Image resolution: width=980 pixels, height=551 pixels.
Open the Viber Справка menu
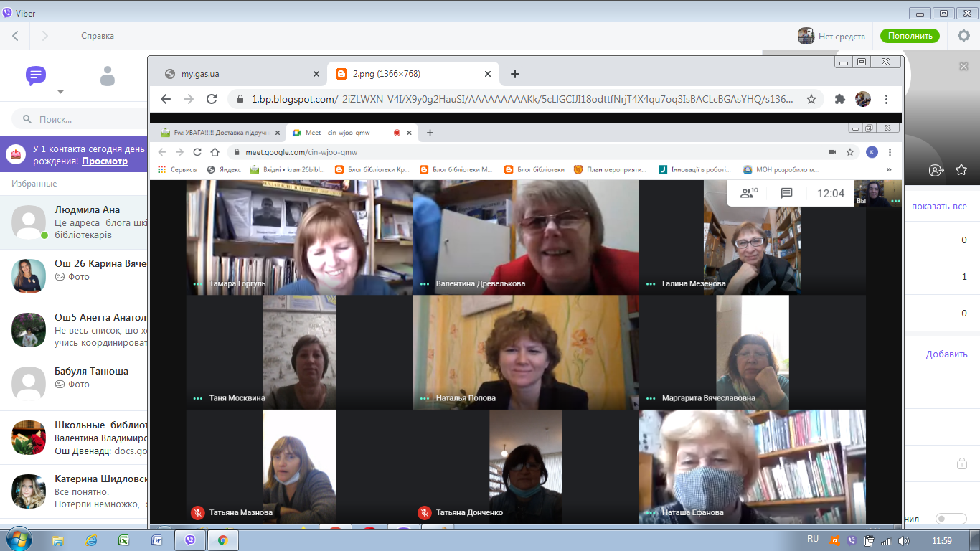point(98,36)
